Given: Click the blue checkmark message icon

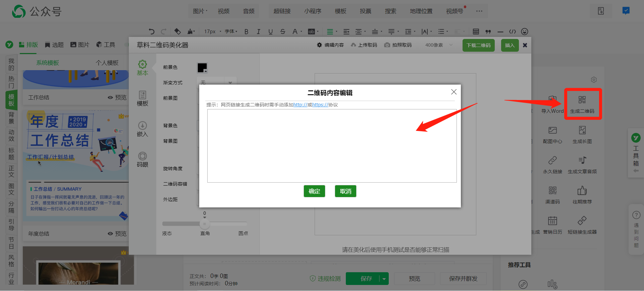Looking at the screenshot, I should (x=626, y=11).
